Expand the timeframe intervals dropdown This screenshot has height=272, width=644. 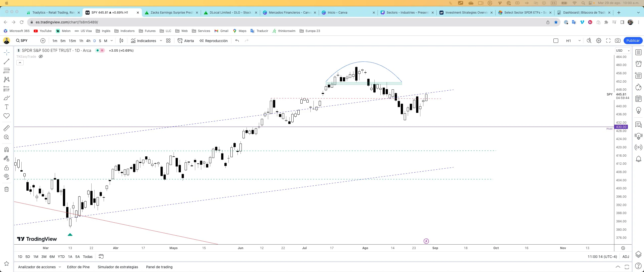point(111,41)
